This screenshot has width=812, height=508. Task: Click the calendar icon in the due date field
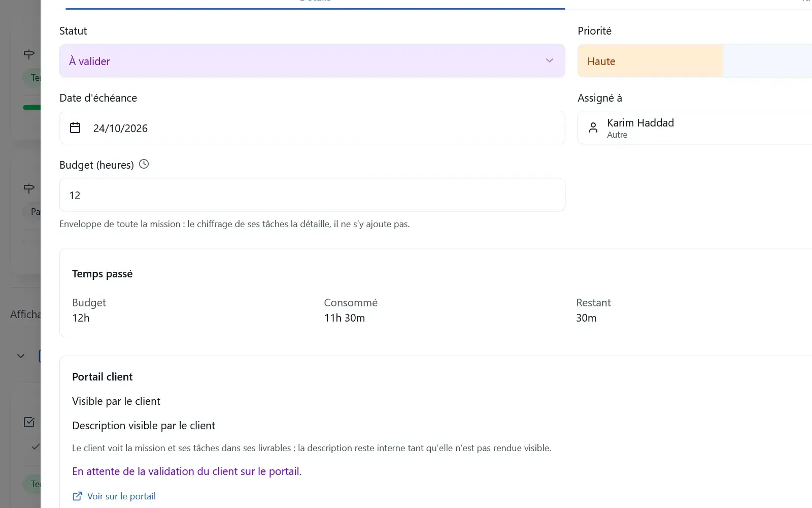coord(75,128)
